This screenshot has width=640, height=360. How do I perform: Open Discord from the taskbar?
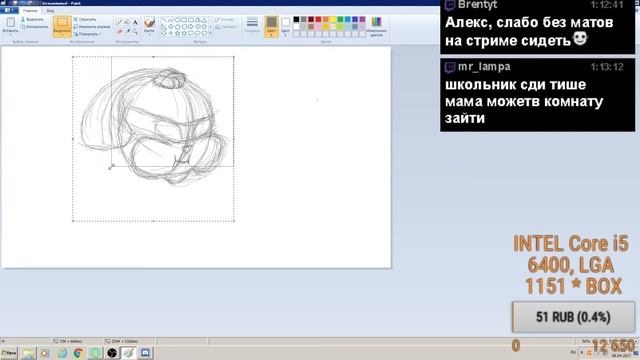coord(145,353)
